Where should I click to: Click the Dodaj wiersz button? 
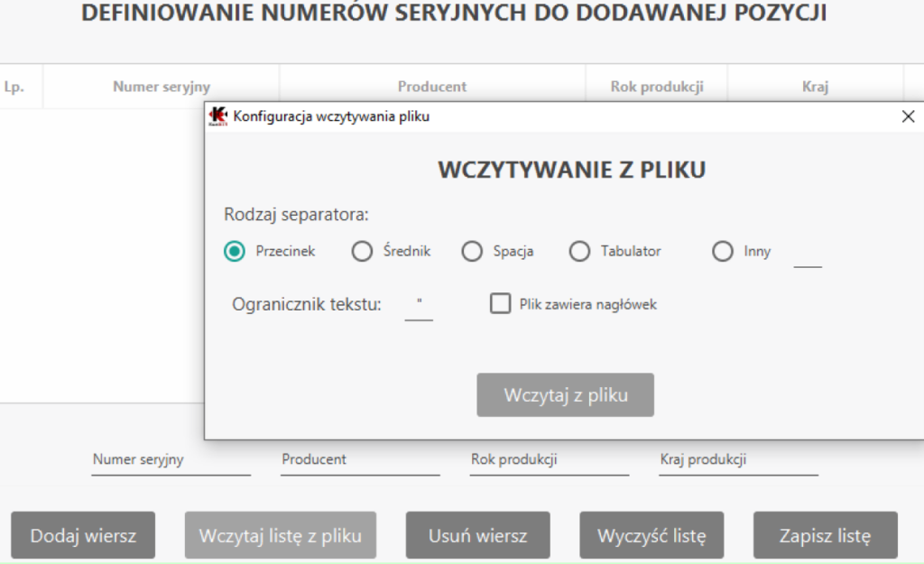coord(83,535)
